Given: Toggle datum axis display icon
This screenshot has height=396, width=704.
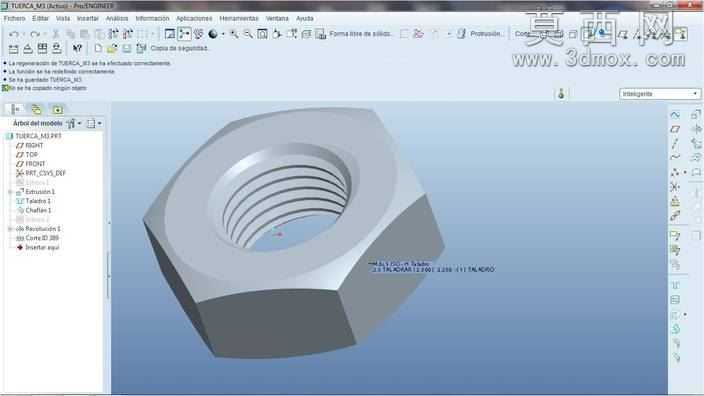Looking at the screenshot, I should coord(638,34).
